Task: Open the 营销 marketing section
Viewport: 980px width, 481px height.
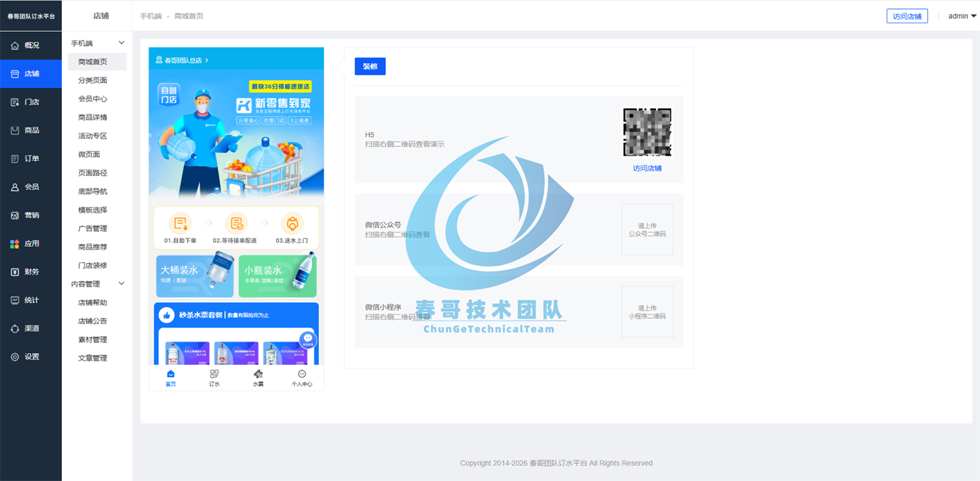Action: coord(30,215)
